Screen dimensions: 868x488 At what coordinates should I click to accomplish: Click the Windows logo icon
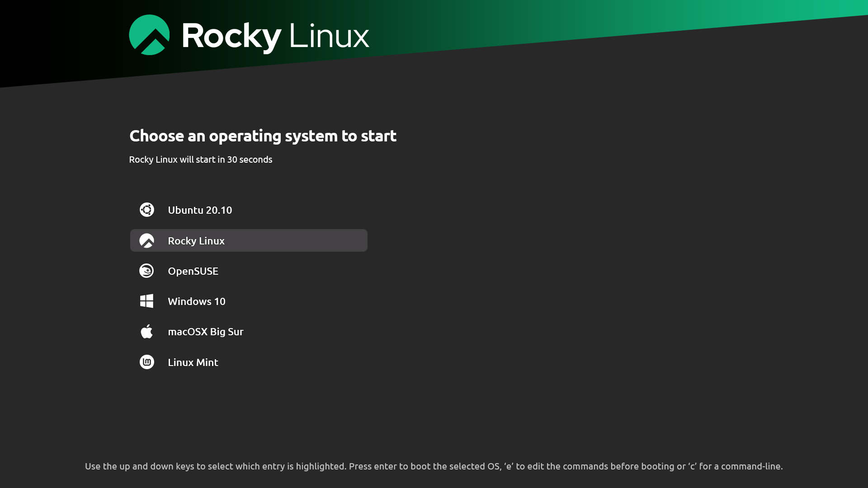point(147,301)
